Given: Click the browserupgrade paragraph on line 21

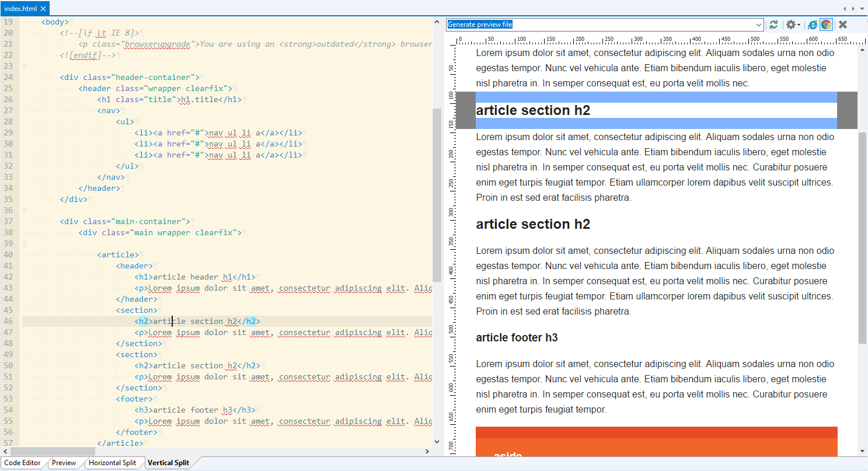Looking at the screenshot, I should click(255, 44).
